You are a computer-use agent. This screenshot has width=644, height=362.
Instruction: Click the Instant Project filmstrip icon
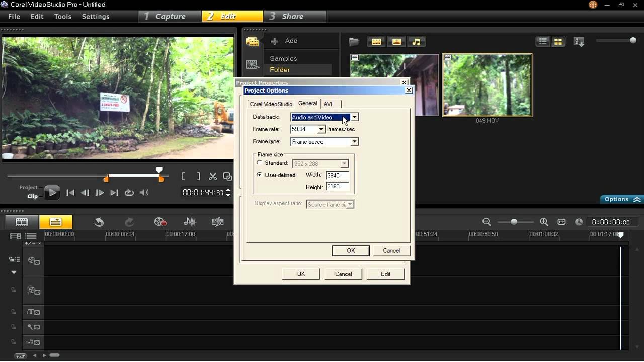pyautogui.click(x=252, y=64)
